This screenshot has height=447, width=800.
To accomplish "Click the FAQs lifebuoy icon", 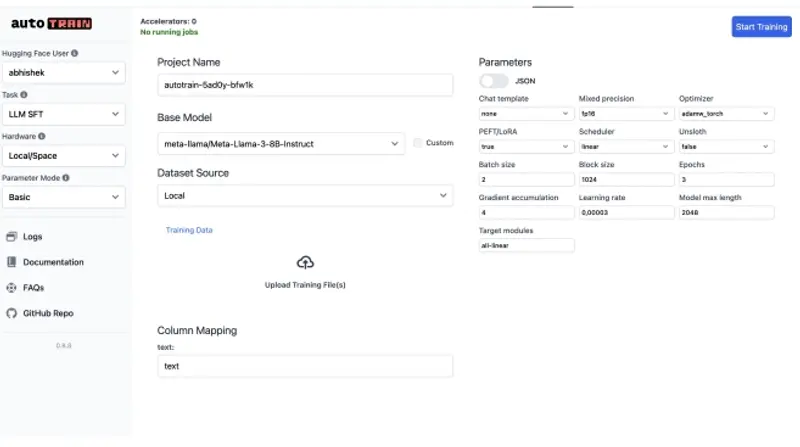I will click(11, 288).
